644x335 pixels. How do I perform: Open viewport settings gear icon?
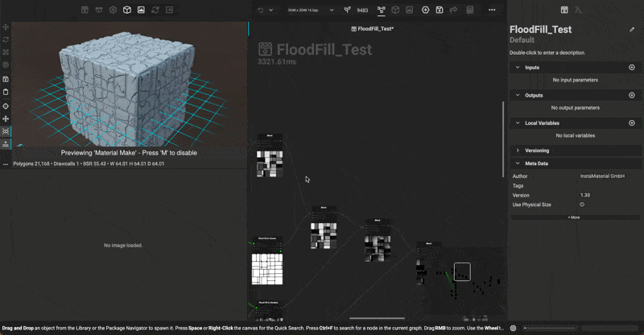tap(114, 10)
